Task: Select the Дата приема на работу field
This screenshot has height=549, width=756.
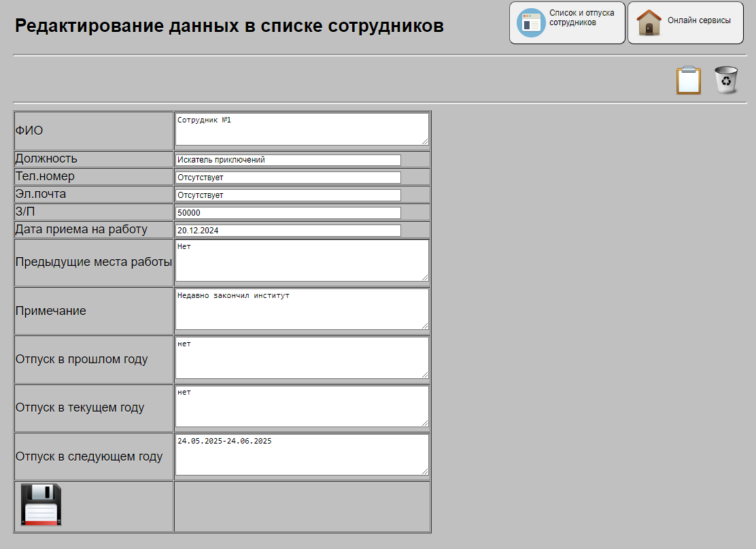Action: [288, 230]
